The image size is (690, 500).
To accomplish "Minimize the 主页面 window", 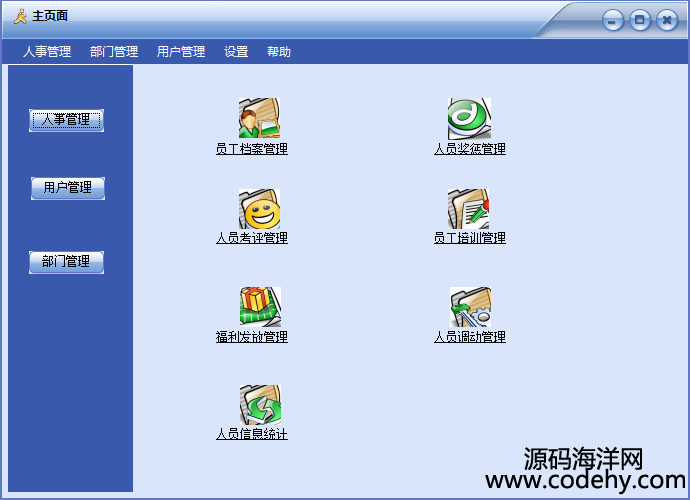I will click(613, 20).
